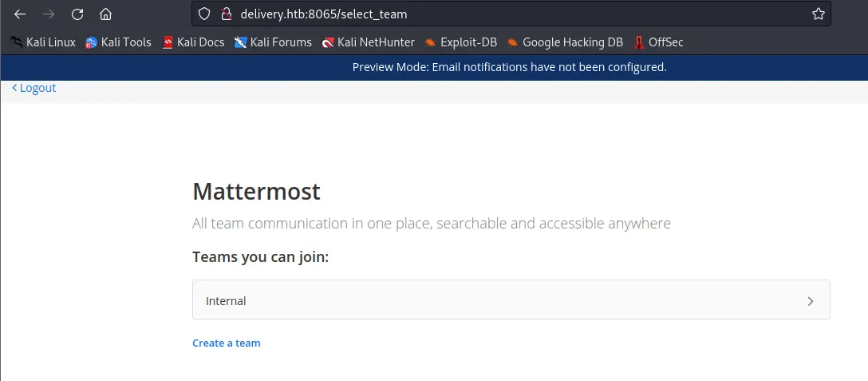Screen dimensions: 868x381
Task: Reload the page with refresh icon
Action: click(x=77, y=14)
